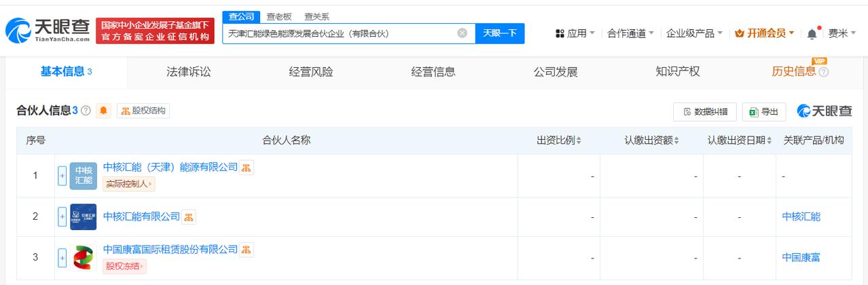Viewport: 868px width, 285px height.
Task: Open 中核汇能（天津）能源有限公司 link
Action: click(x=170, y=167)
